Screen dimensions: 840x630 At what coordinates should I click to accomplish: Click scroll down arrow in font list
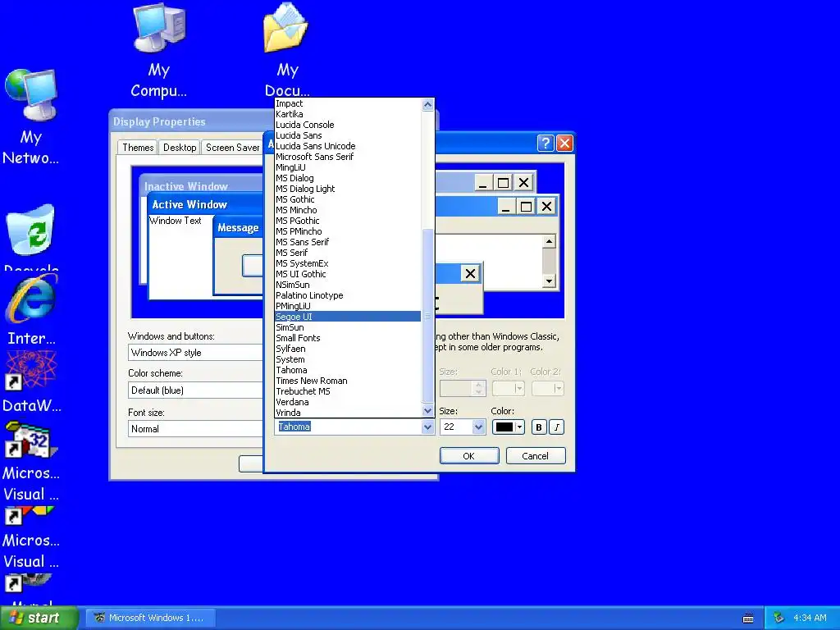[427, 411]
